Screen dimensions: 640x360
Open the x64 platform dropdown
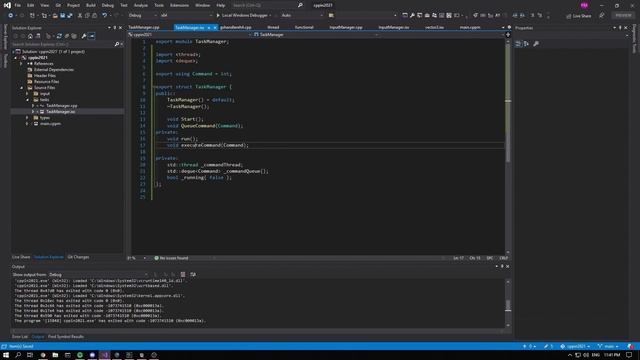(x=186, y=16)
